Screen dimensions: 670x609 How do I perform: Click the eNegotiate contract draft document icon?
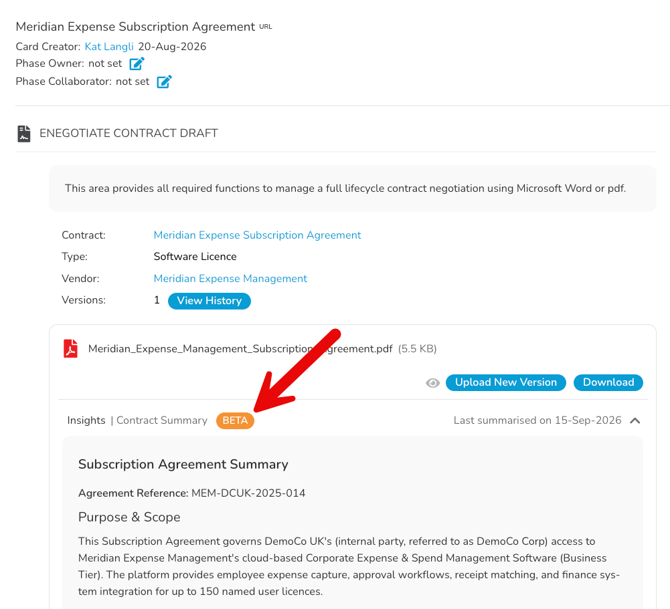pyautogui.click(x=24, y=133)
